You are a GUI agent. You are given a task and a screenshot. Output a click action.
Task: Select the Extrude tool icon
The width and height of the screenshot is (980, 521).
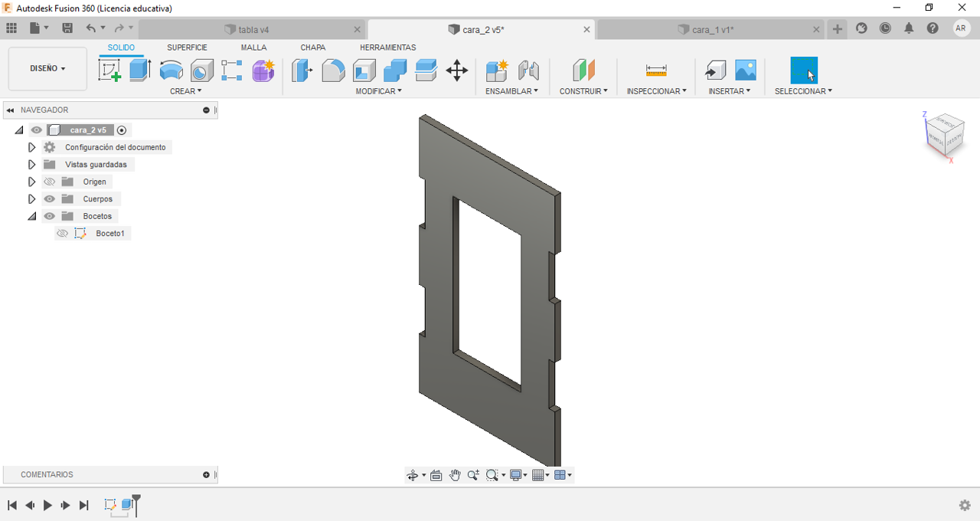coord(139,70)
